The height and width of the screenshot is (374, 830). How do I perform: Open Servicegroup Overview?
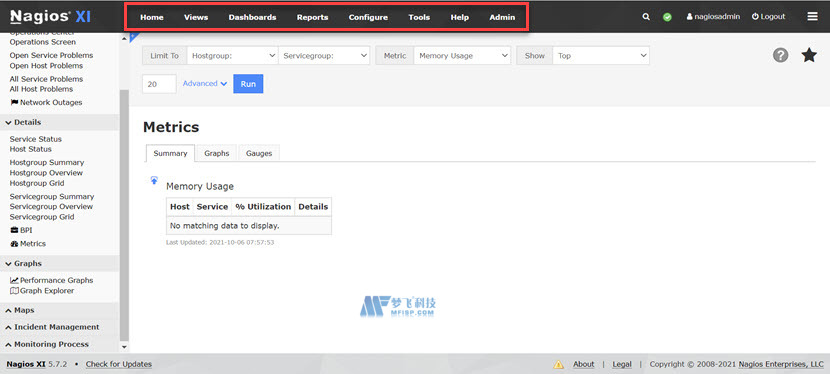point(51,206)
